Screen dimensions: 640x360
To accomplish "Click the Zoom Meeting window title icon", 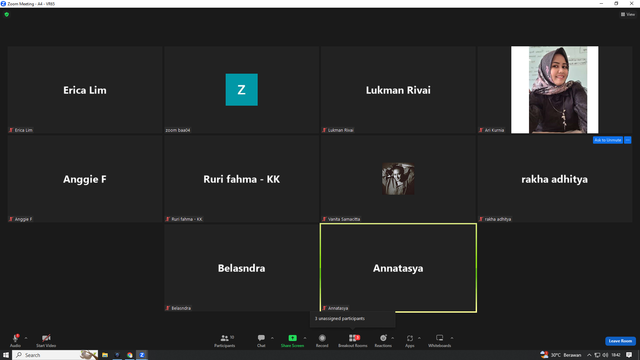I will [x=3, y=4].
